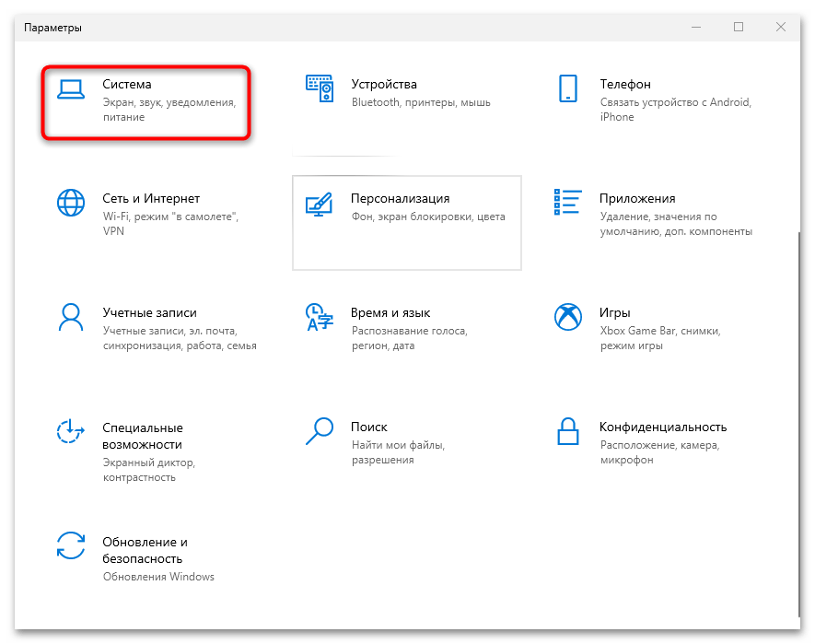Select the Специальные возможности icon
815x644 pixels.
point(71,431)
